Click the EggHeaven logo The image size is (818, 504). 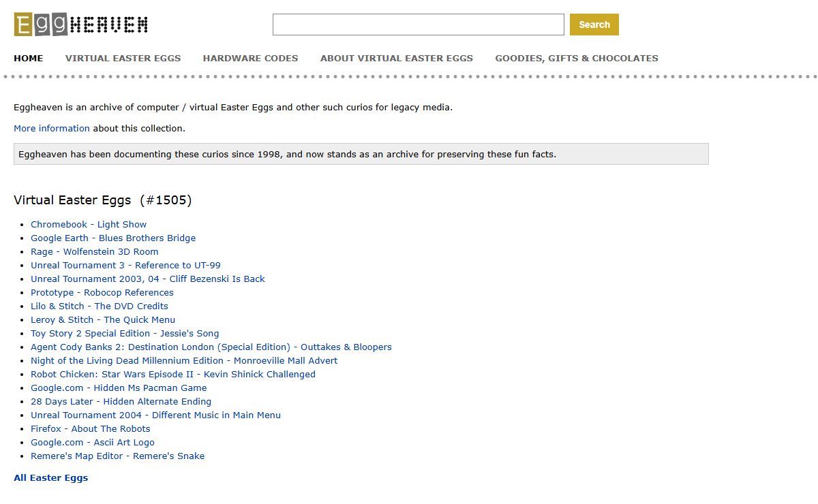80,25
